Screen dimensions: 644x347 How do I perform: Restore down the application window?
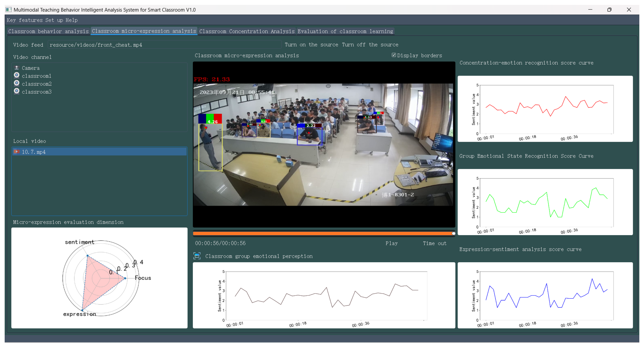pyautogui.click(x=609, y=10)
